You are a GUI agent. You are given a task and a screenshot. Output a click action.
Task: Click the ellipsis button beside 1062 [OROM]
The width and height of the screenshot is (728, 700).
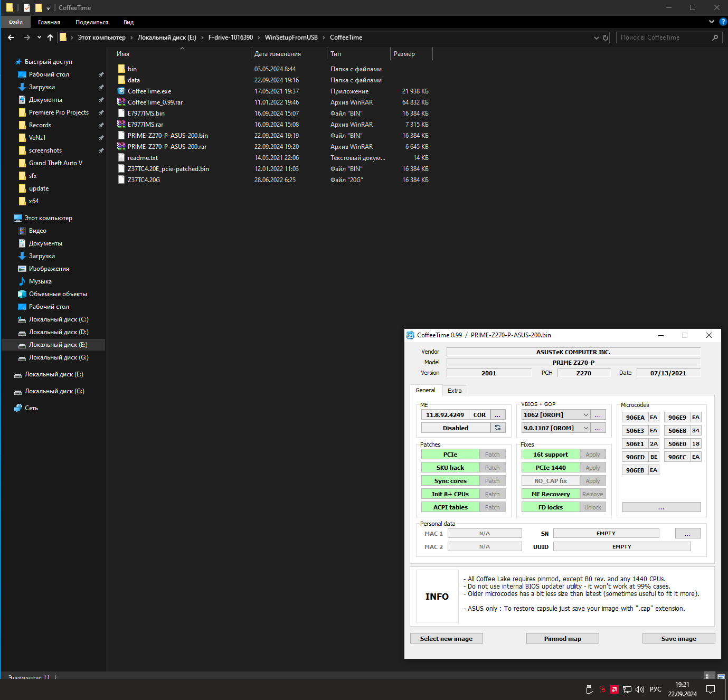coord(598,415)
